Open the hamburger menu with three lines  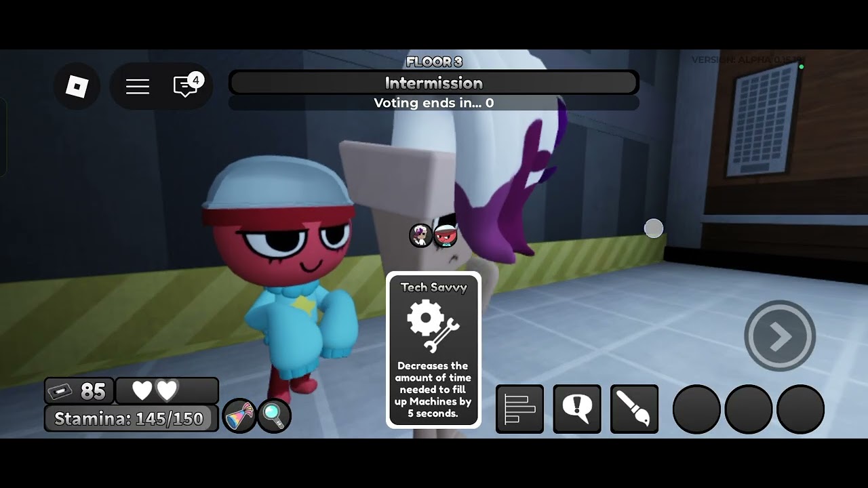click(138, 86)
